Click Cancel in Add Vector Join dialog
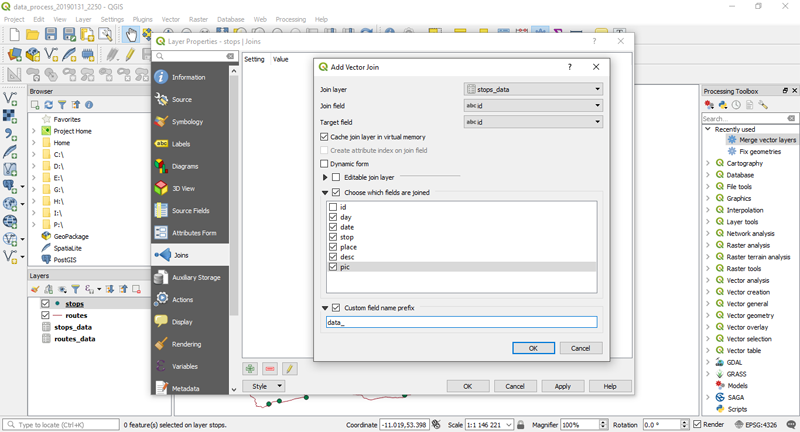This screenshot has height=432, width=800. [x=581, y=348]
